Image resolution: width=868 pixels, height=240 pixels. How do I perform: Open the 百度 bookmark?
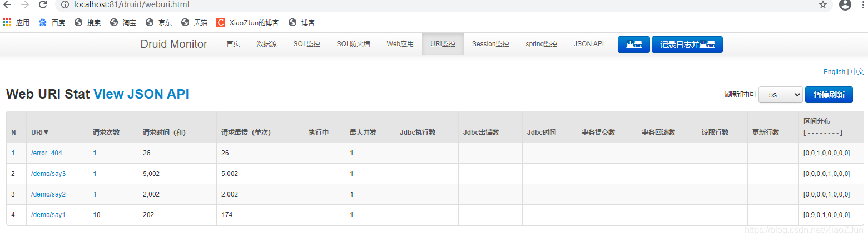(52, 23)
